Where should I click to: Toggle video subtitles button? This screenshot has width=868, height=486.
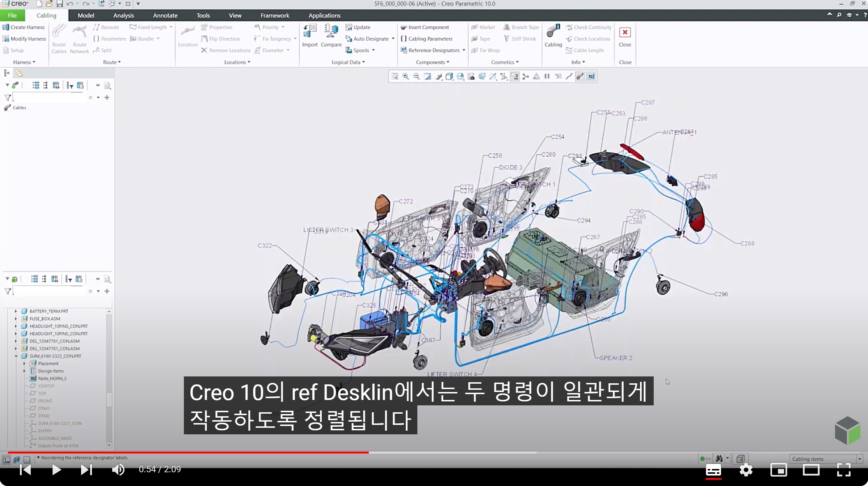713,470
